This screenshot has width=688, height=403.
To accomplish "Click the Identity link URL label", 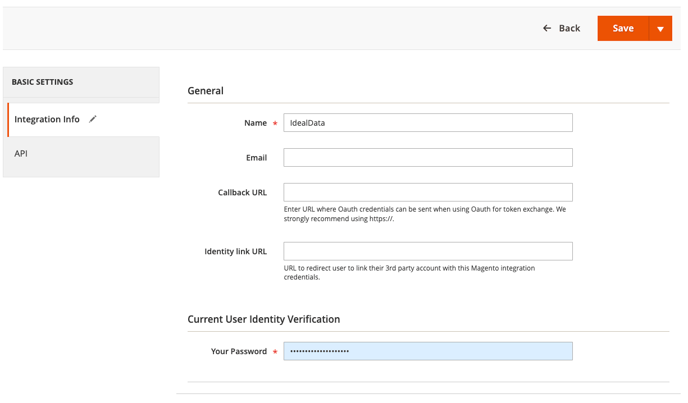I will (235, 252).
